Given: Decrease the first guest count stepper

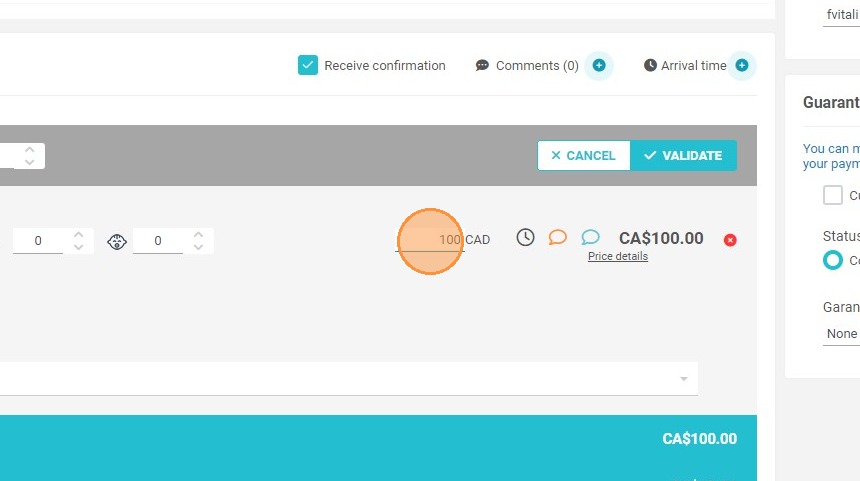Looking at the screenshot, I should pyautogui.click(x=78, y=247).
